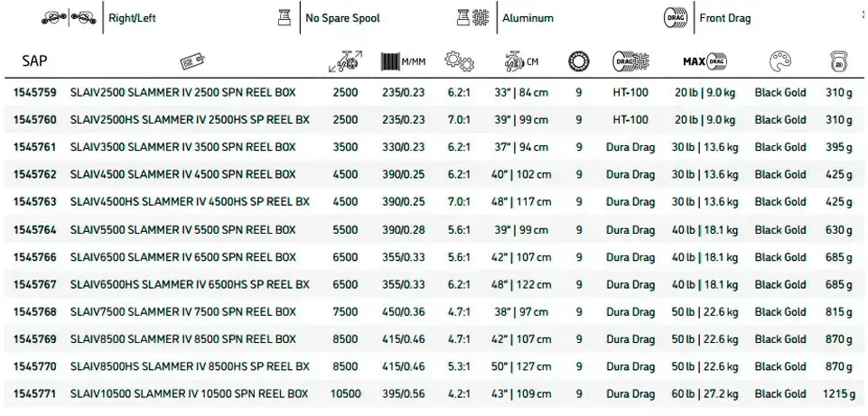Click SLAIV5500 SLAMMER IV 5500 SPN REEL BOX
This screenshot has height=416, width=868.
click(x=182, y=229)
